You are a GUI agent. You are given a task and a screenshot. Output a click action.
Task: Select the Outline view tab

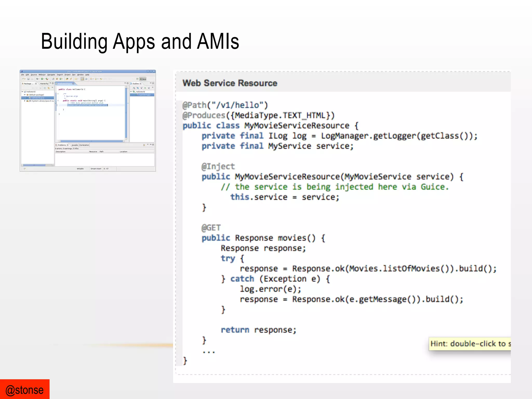click(x=136, y=84)
